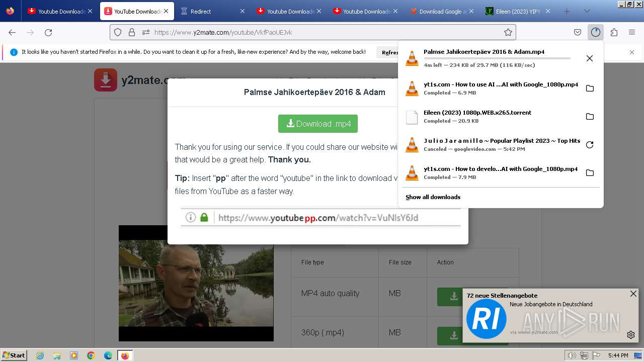The height and width of the screenshot is (362, 644).
Task: Launch Microsoft Edge from taskbar
Action: pyautogui.click(x=108, y=355)
